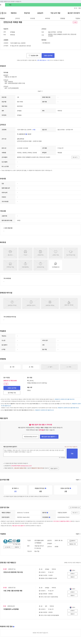Open the 출산휴가·육아휴직 menu
Screen dimensions: 81x644
(74, 13)
